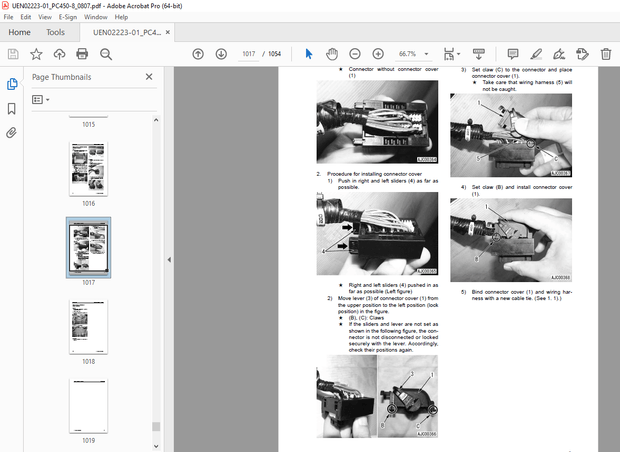
Task: Collapse the navigation pane with left arrow
Action: click(169, 260)
